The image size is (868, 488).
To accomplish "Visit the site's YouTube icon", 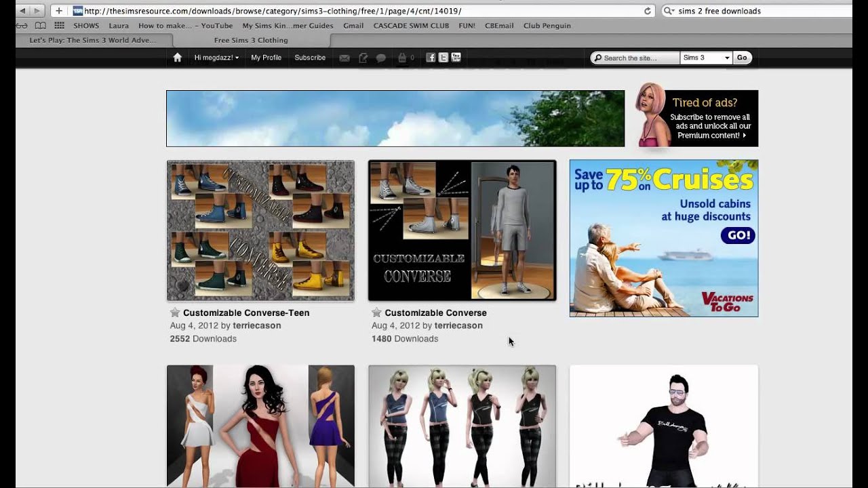I will click(456, 58).
